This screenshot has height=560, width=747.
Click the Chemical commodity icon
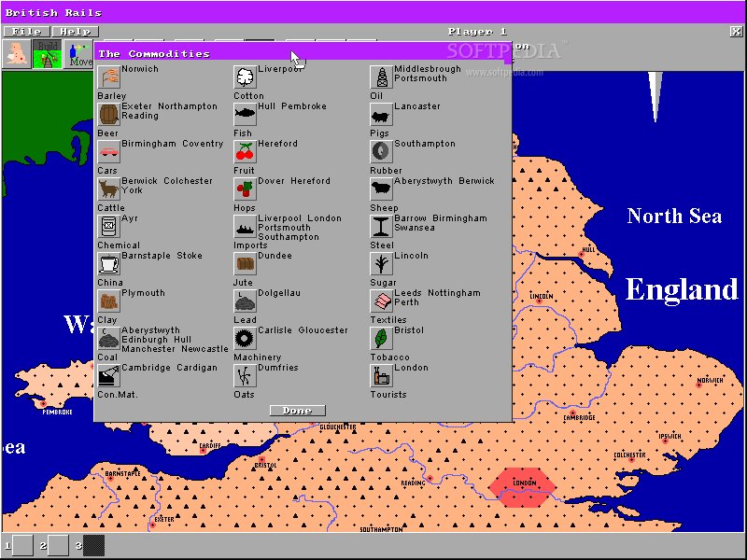click(108, 227)
